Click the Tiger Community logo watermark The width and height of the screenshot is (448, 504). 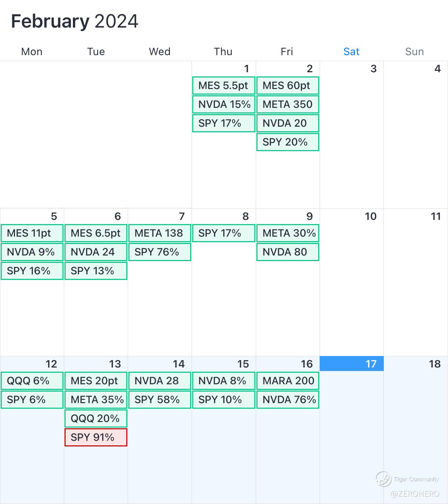pos(383,479)
